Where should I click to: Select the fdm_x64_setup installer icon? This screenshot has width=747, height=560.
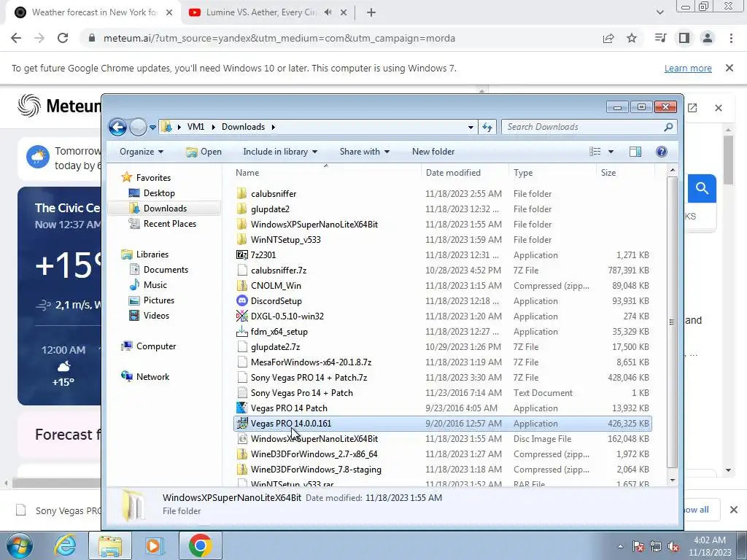coord(242,332)
